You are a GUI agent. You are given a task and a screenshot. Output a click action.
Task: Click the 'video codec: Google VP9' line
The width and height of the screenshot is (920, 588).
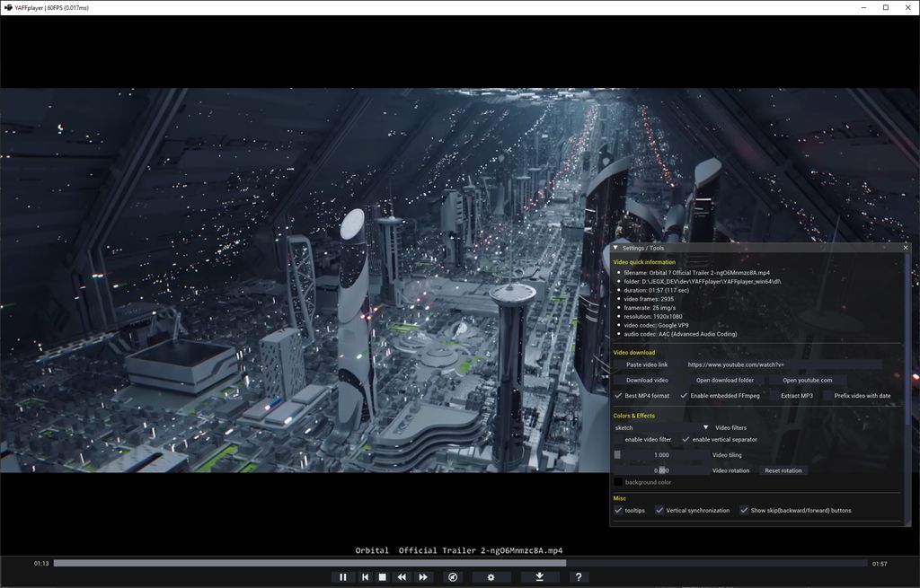tap(656, 325)
